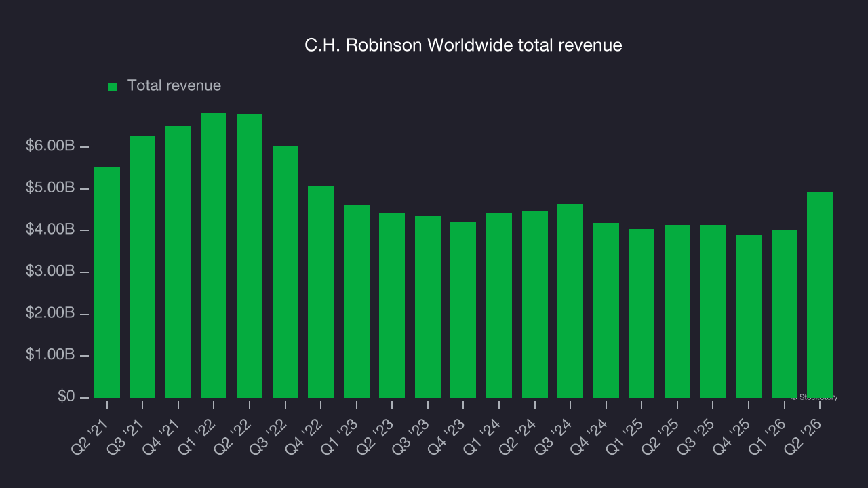This screenshot has width=868, height=488.
Task: Select the "$3.00B" y-axis label
Action: (x=49, y=272)
